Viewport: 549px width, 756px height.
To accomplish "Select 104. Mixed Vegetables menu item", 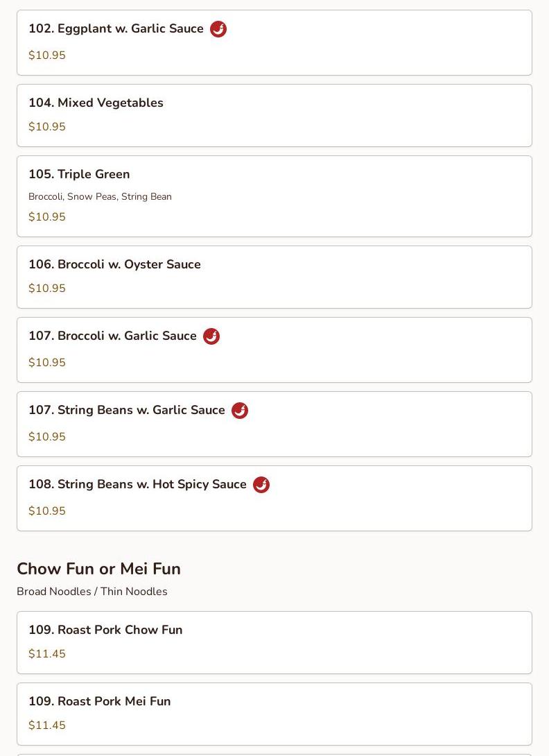I will [96, 103].
